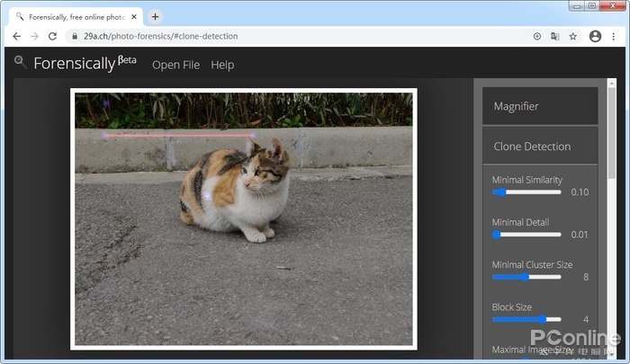
Task: Click the Forensically magnifier logo icon
Action: [x=20, y=61]
